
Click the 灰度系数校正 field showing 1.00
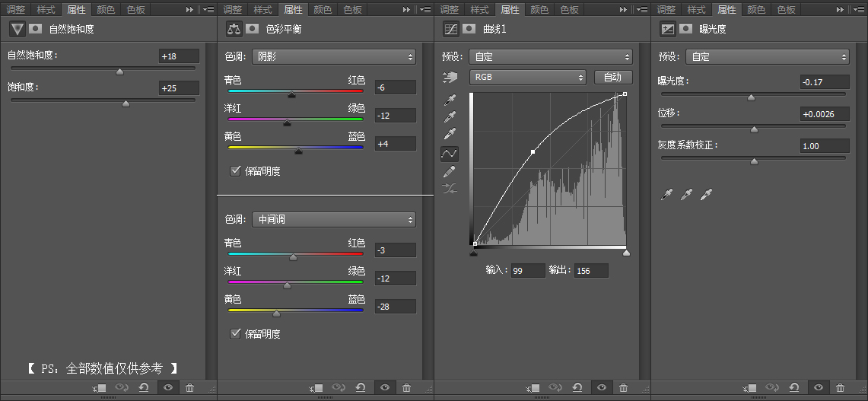click(825, 145)
